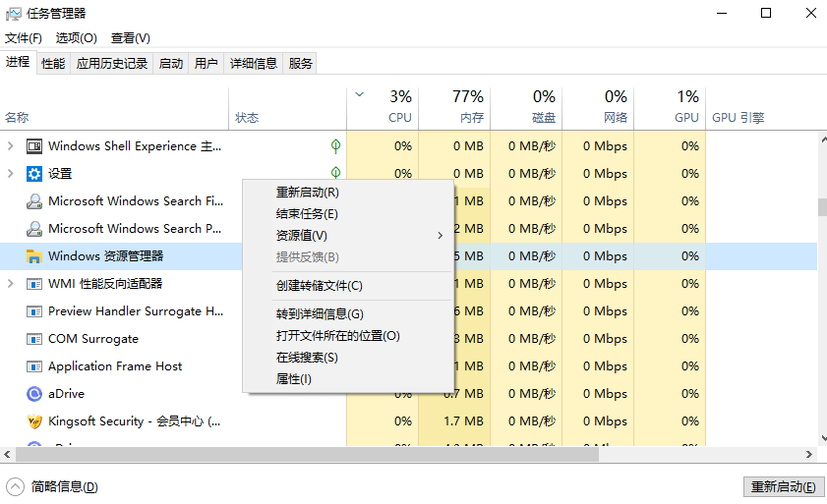Open the 查看(V) menu
The height and width of the screenshot is (504, 827).
click(130, 38)
